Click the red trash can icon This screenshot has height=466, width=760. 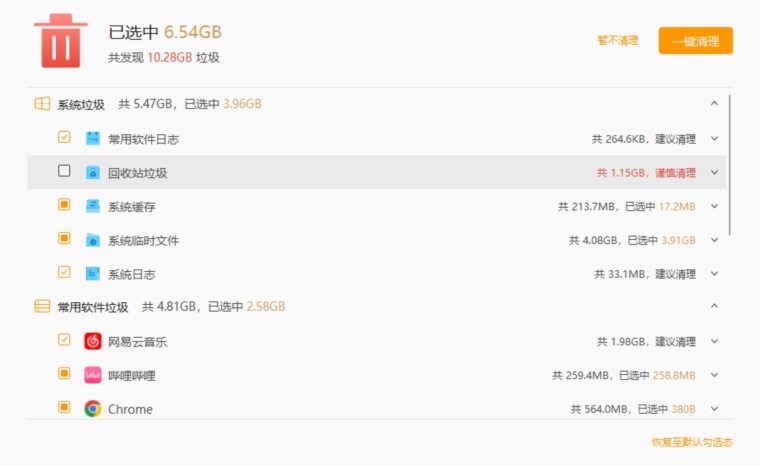point(61,41)
